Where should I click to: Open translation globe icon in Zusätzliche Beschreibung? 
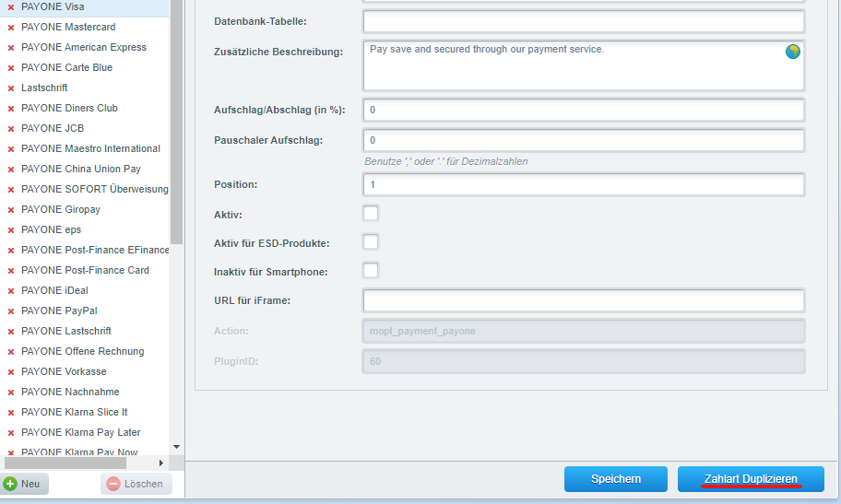pos(793,52)
